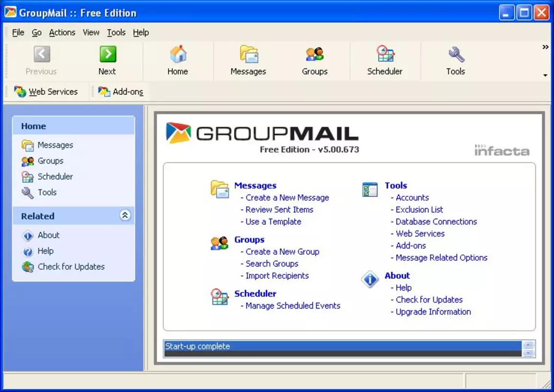Click the Groups people icon on the start page
This screenshot has height=392, width=554.
[x=219, y=243]
